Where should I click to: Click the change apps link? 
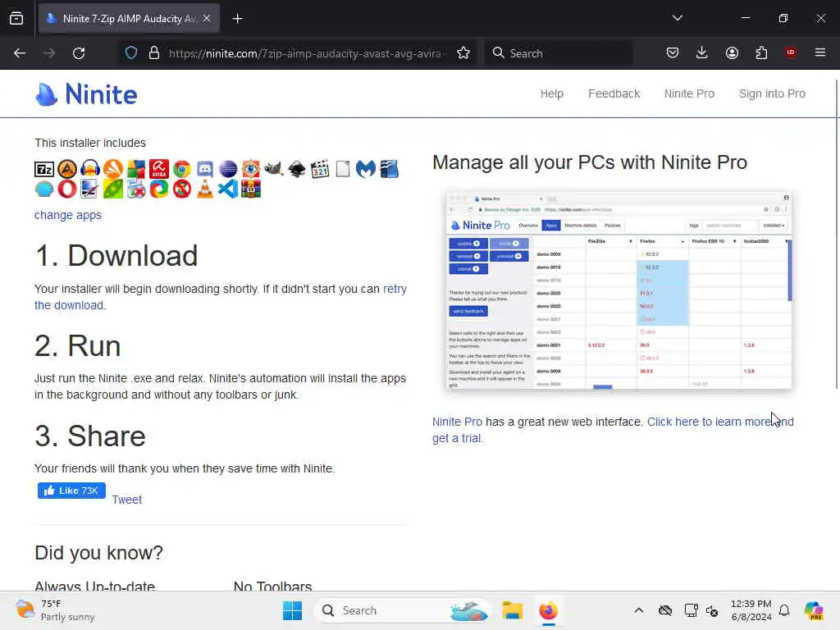[68, 215]
